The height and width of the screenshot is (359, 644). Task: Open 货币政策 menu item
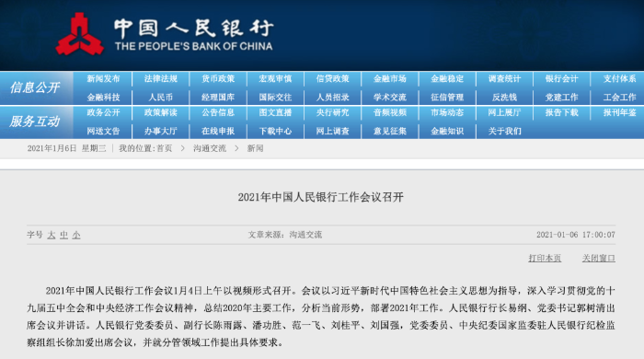pyautogui.click(x=218, y=79)
